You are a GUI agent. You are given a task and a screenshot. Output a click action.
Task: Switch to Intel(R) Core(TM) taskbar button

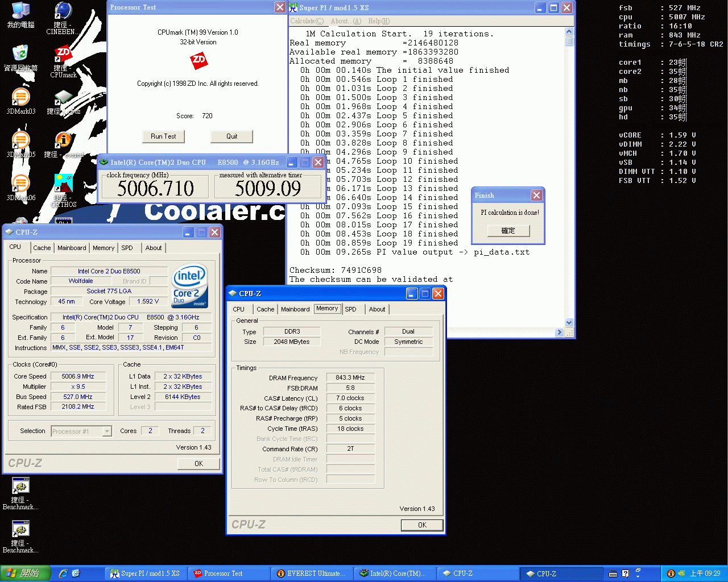click(395, 573)
